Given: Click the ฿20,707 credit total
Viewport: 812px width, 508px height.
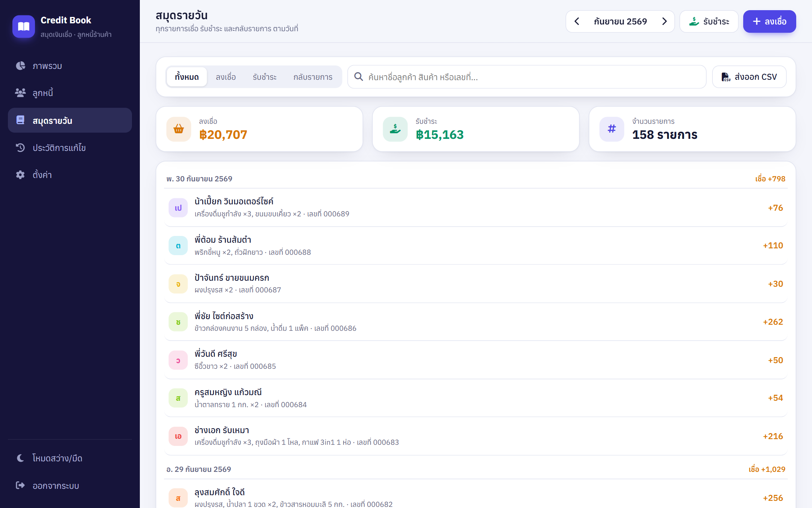Looking at the screenshot, I should [223, 135].
